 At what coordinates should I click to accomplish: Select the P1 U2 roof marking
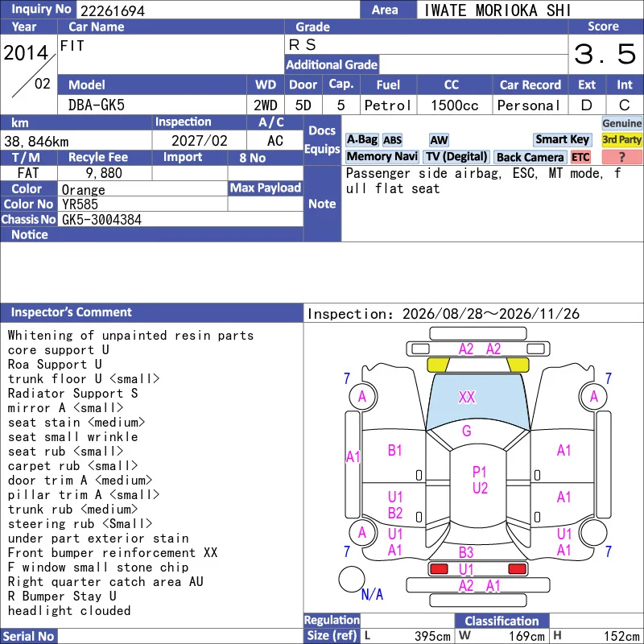pos(480,480)
